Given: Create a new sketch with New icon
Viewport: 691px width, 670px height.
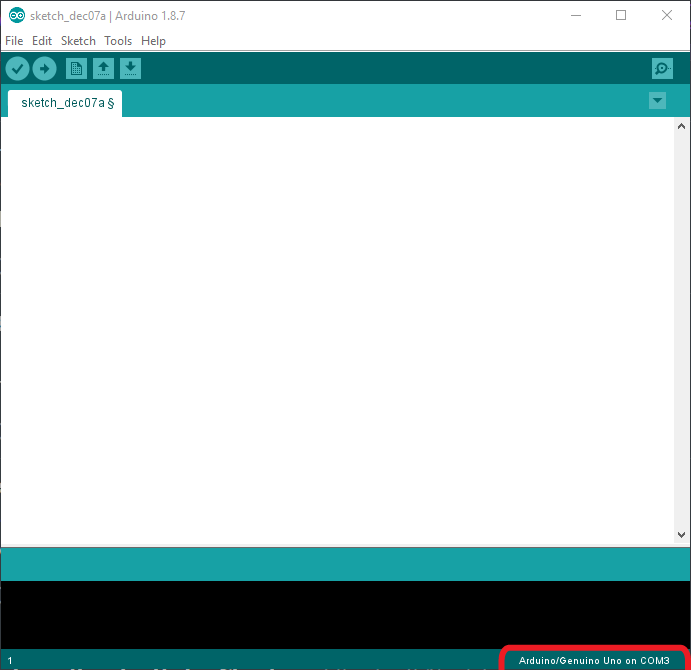Looking at the screenshot, I should pos(76,69).
